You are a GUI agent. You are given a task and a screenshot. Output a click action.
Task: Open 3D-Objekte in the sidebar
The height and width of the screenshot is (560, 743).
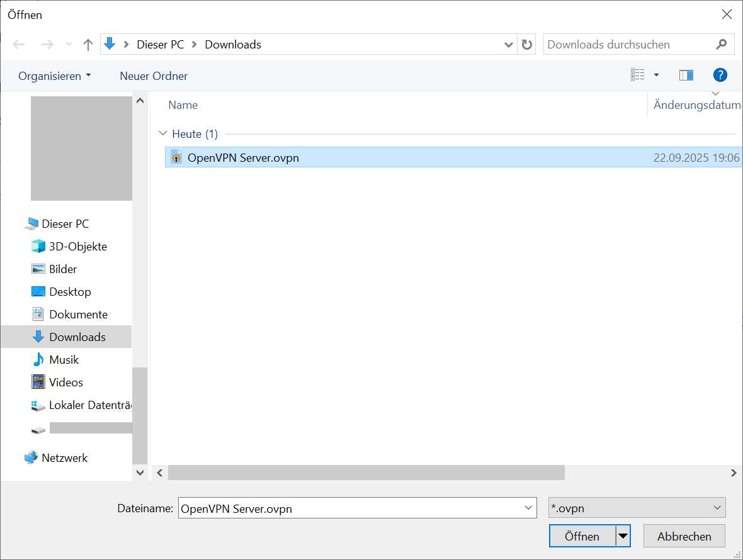pyautogui.click(x=78, y=247)
